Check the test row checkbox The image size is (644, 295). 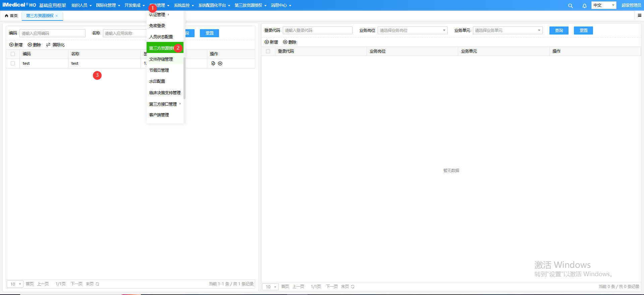[x=13, y=63]
